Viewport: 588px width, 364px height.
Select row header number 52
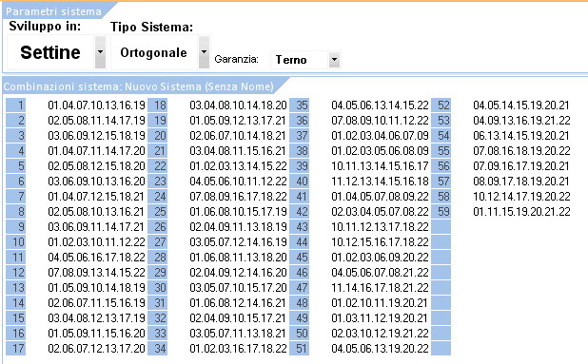tap(441, 105)
